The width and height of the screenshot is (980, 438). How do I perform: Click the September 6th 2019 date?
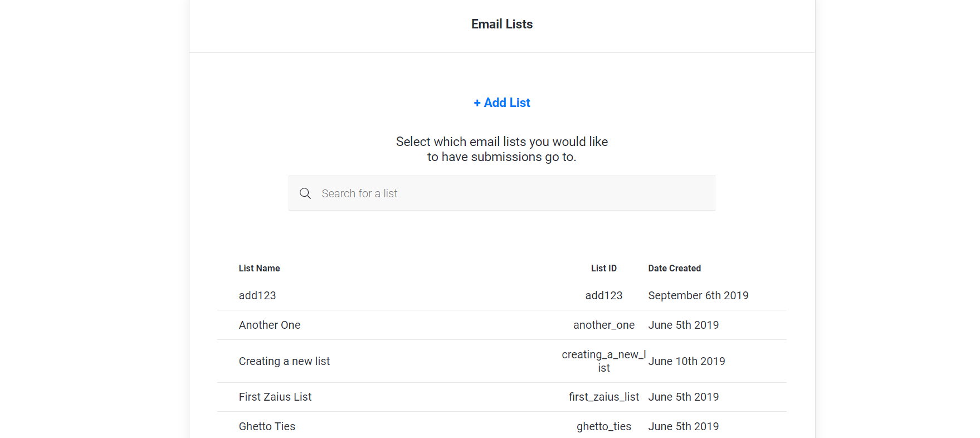pos(698,295)
